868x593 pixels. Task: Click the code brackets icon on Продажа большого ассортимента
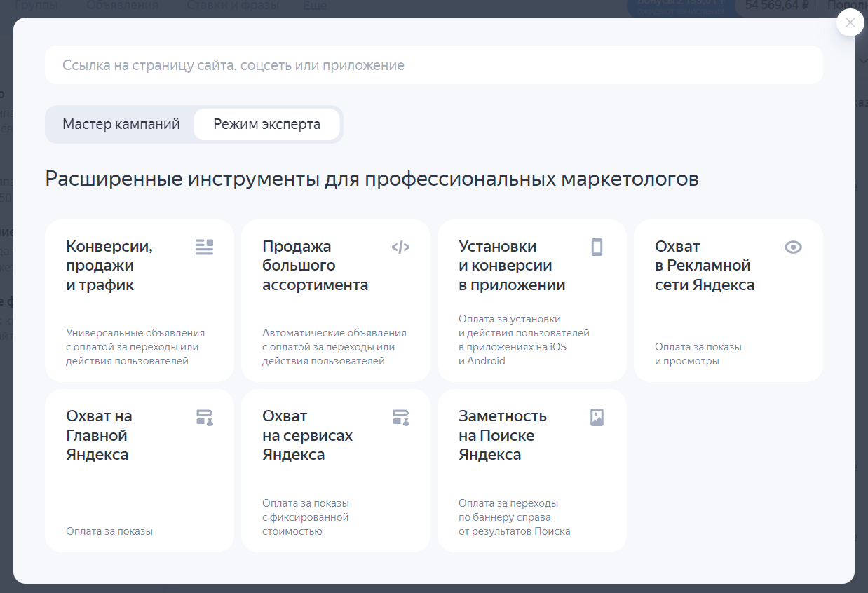pyautogui.click(x=400, y=247)
